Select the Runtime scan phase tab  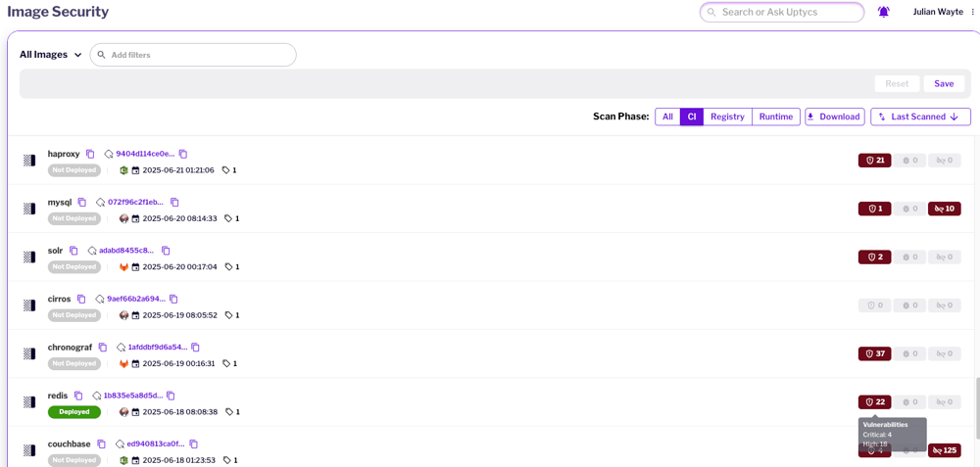coord(775,117)
